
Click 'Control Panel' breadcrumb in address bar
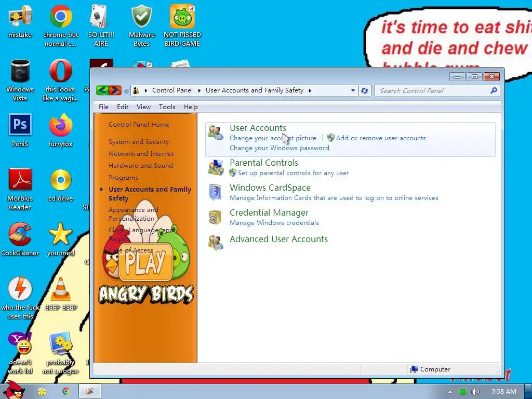pyautogui.click(x=172, y=90)
